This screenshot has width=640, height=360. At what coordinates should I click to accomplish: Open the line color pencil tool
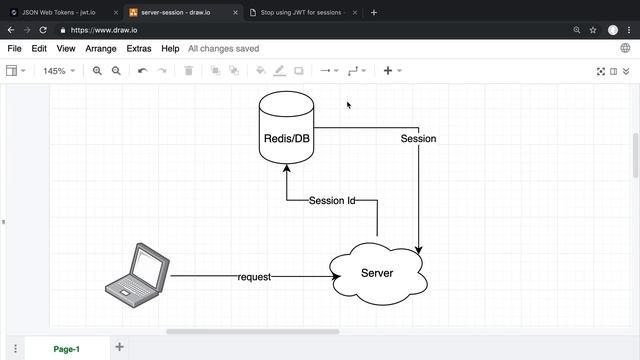(x=280, y=71)
